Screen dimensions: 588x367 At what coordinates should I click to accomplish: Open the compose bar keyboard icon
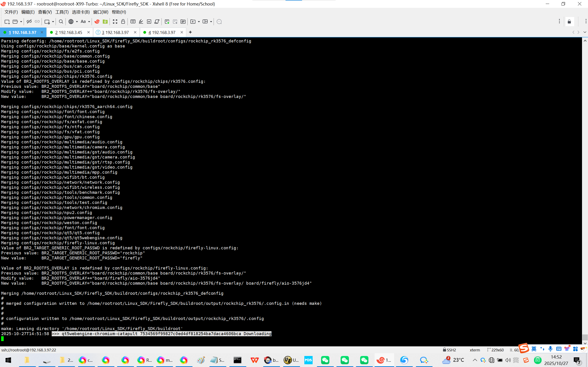pyautogui.click(x=133, y=22)
